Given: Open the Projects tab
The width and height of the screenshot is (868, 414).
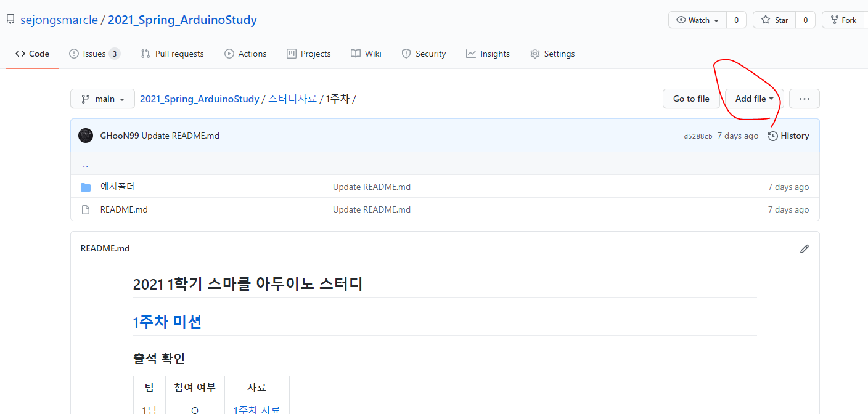Looking at the screenshot, I should 309,54.
